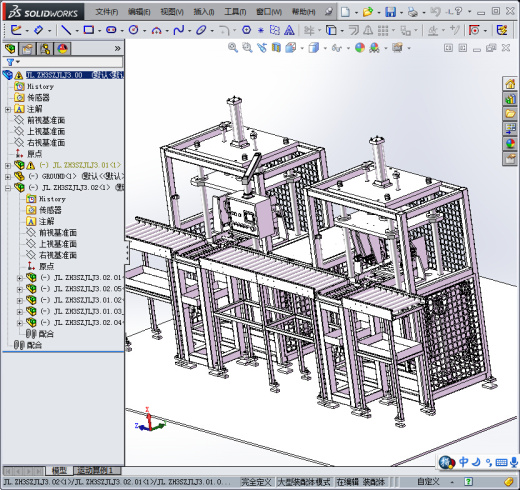Open the Edit Appearance color ball

tap(360, 48)
